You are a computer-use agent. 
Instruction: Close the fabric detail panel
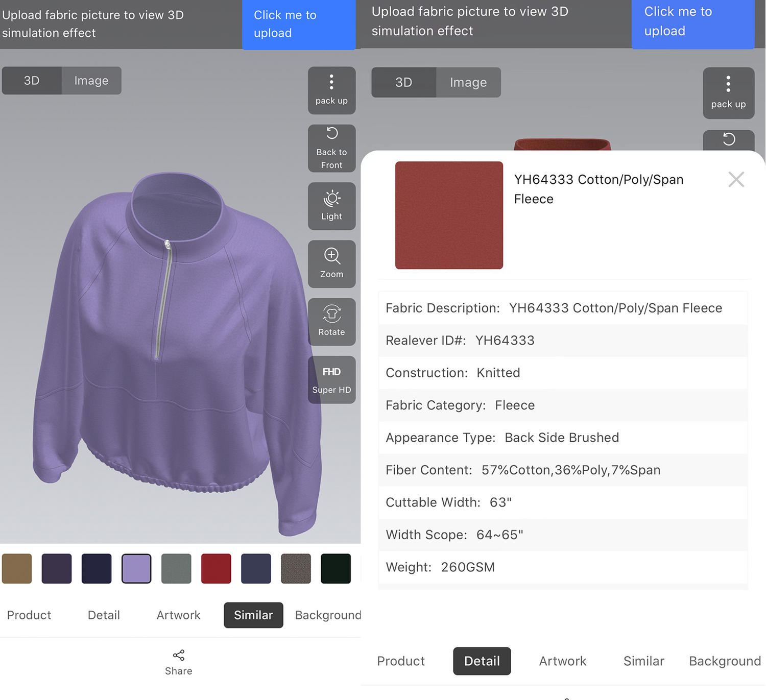736,179
